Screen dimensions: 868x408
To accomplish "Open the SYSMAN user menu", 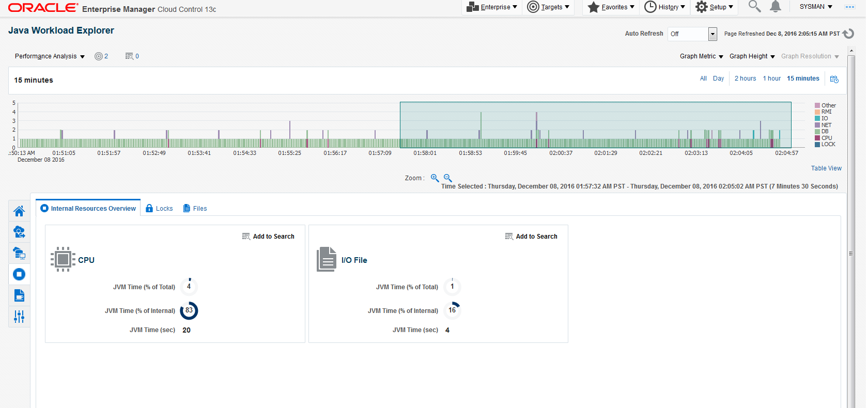I will pos(816,7).
